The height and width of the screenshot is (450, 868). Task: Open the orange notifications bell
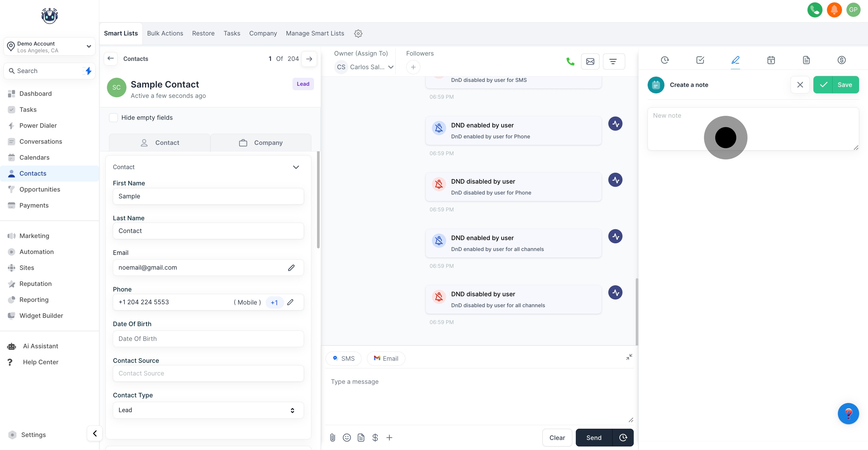click(834, 10)
